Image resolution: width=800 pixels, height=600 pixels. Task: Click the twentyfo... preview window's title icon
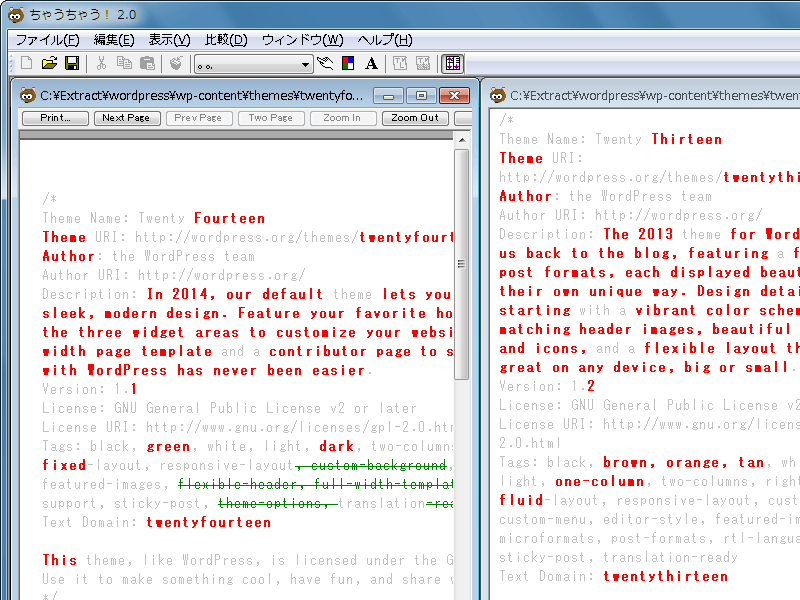pyautogui.click(x=28, y=95)
